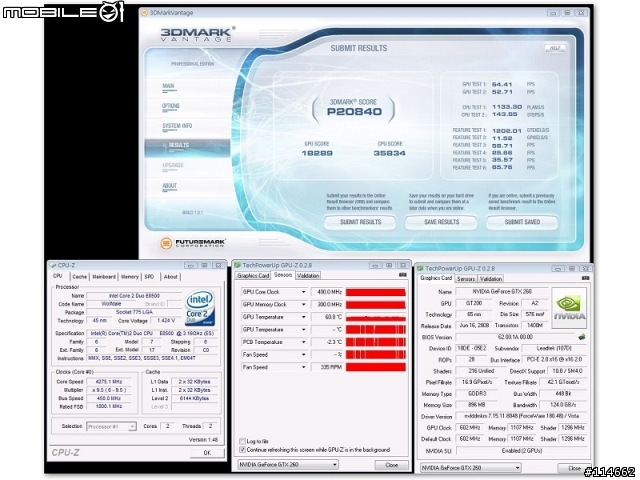Click the 3DMarkVantage title bar icon

[x=144, y=13]
